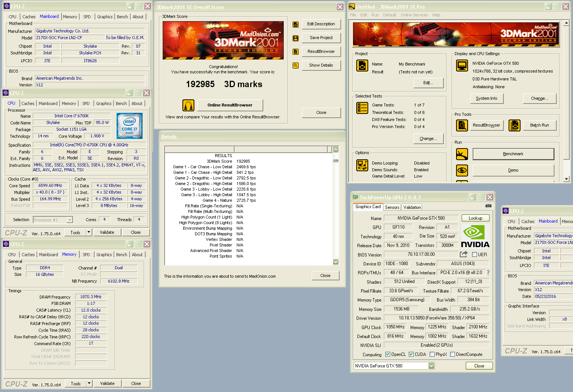Click the Online ResultBrowser icon

[188, 105]
